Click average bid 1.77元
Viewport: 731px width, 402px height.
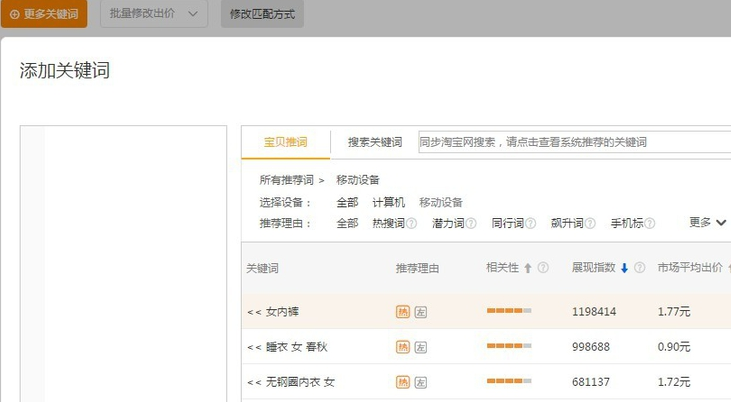click(674, 312)
